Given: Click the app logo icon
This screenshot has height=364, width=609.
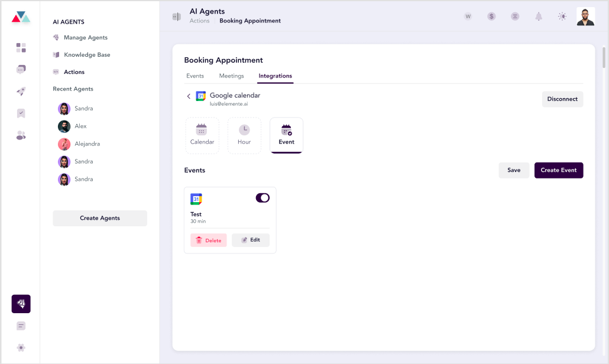Looking at the screenshot, I should point(21,17).
